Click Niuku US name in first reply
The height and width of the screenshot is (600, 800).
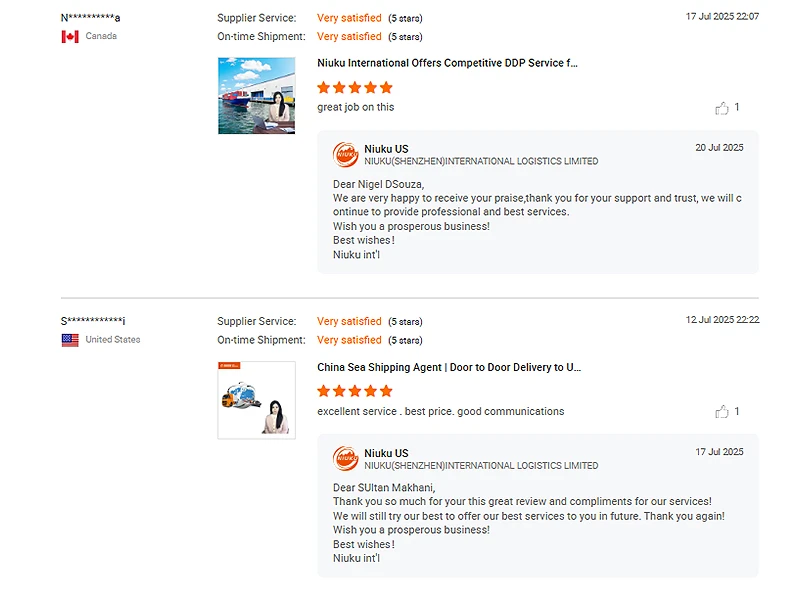[386, 149]
